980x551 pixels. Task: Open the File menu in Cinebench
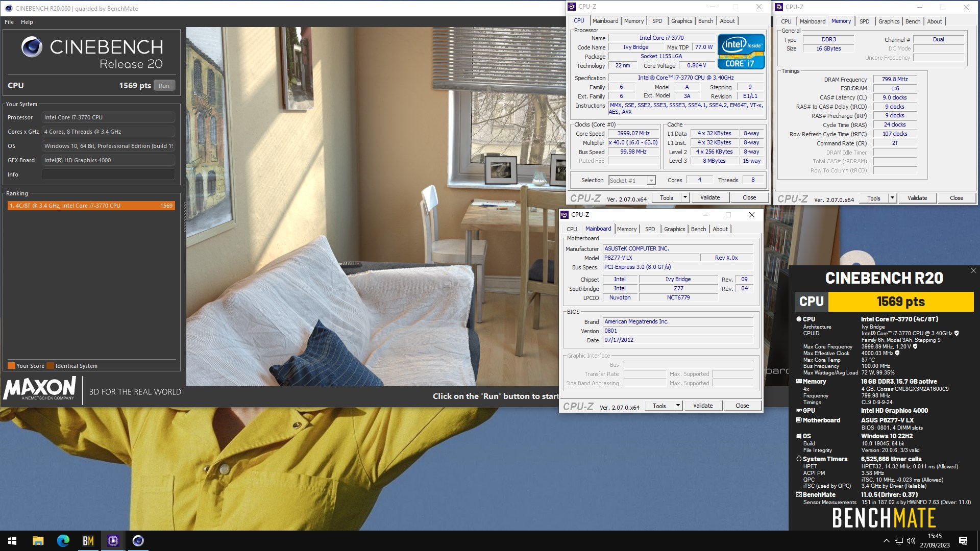9,22
